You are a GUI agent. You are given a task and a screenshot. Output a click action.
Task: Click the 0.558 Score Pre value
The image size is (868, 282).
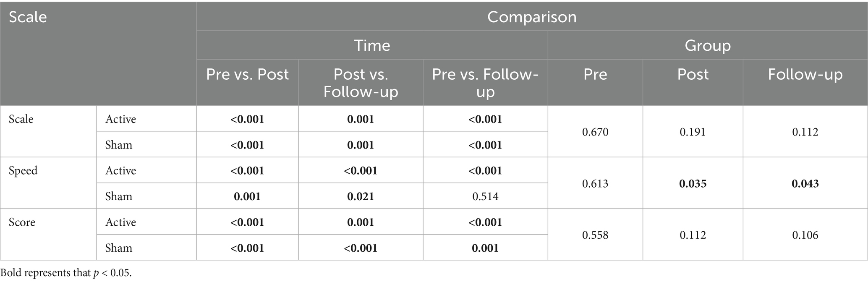click(595, 235)
